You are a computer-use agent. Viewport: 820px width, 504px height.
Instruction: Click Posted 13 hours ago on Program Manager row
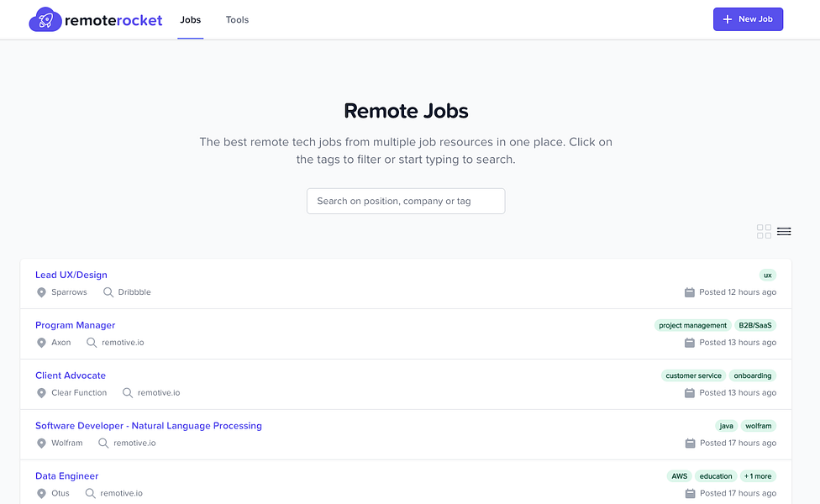(738, 343)
